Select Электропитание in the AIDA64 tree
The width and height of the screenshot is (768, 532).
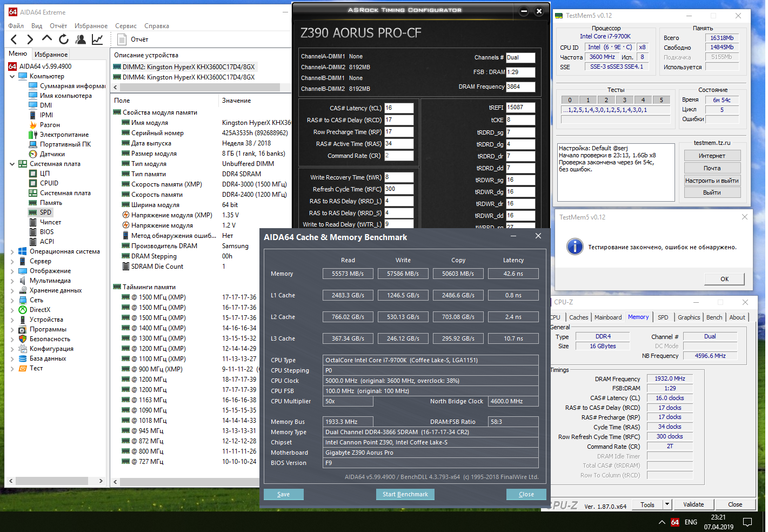click(64, 135)
